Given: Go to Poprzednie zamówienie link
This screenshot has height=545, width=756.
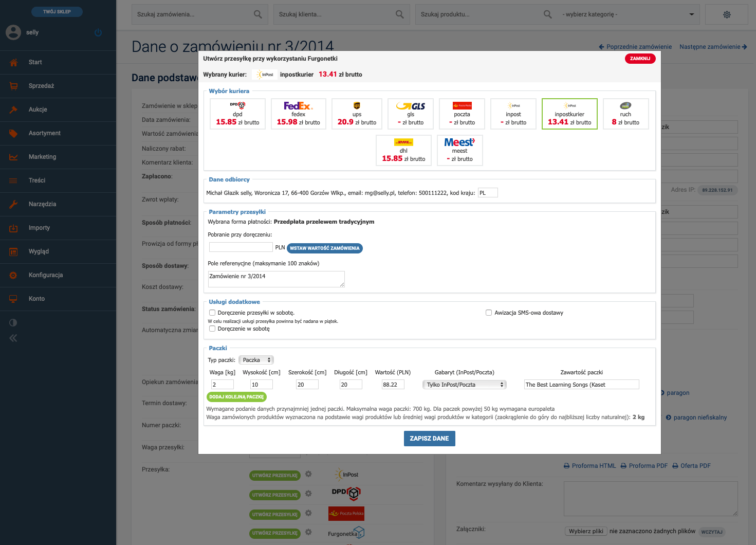Looking at the screenshot, I should coord(635,47).
